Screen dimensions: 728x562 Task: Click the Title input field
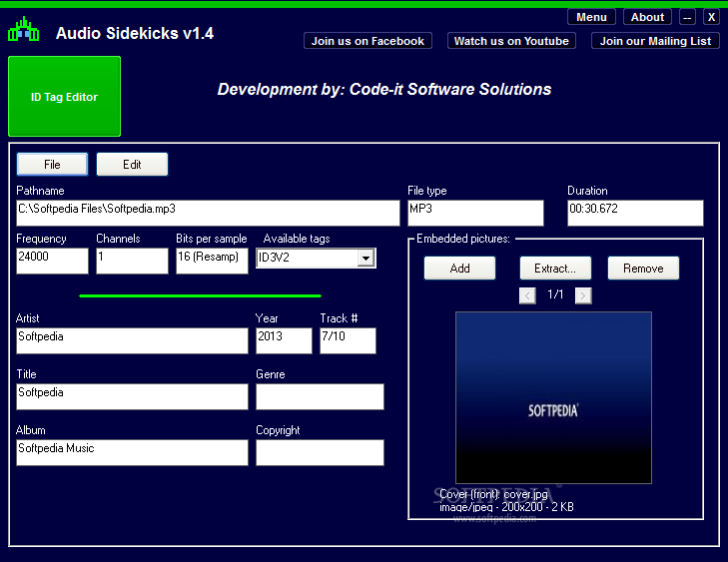pos(132,396)
